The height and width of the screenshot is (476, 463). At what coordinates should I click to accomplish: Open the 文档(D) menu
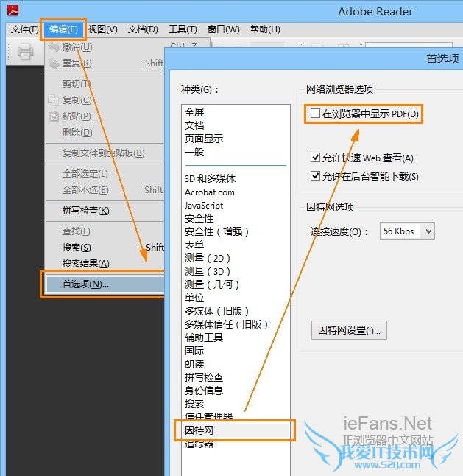click(143, 29)
